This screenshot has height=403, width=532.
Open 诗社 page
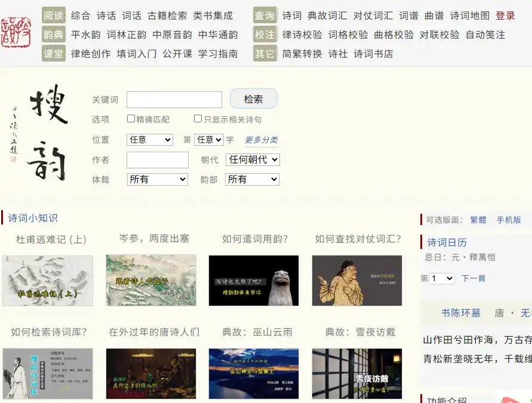click(x=338, y=54)
